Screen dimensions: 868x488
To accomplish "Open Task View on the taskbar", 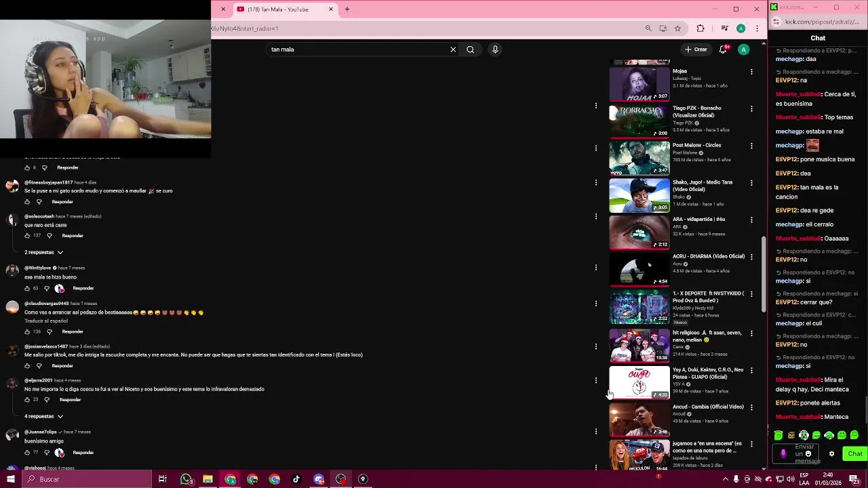I will 163,479.
